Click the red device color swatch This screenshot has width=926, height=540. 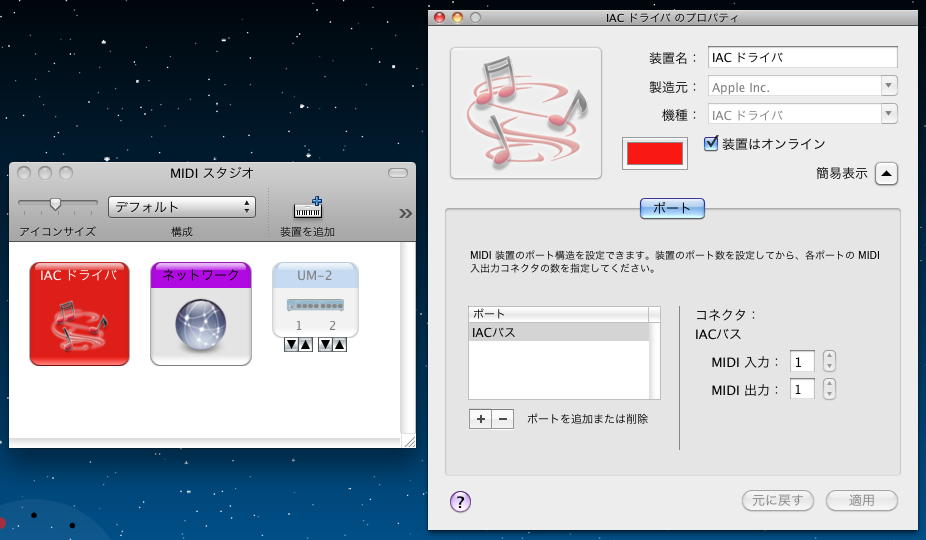pyautogui.click(x=654, y=154)
